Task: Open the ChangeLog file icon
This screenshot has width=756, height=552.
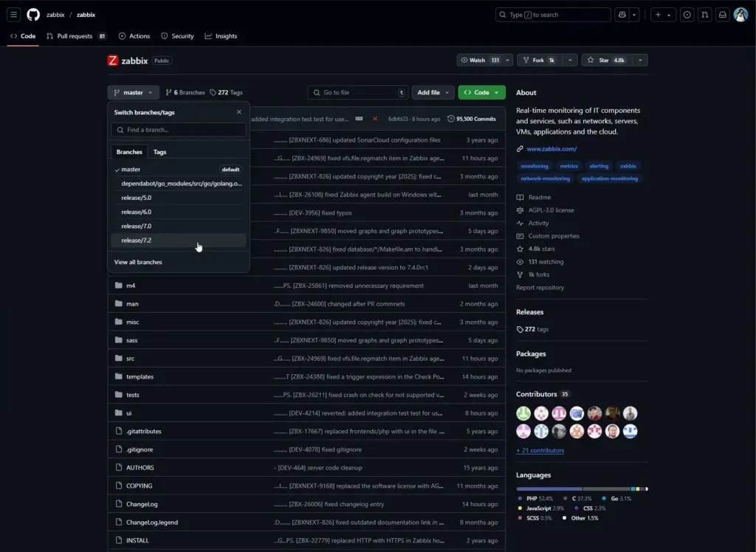Action: coord(119,504)
